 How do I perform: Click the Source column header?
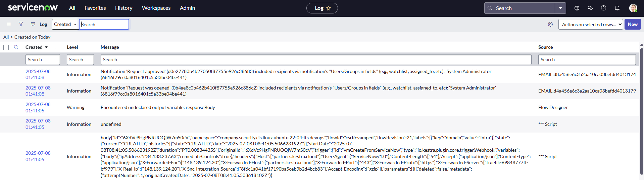545,47
